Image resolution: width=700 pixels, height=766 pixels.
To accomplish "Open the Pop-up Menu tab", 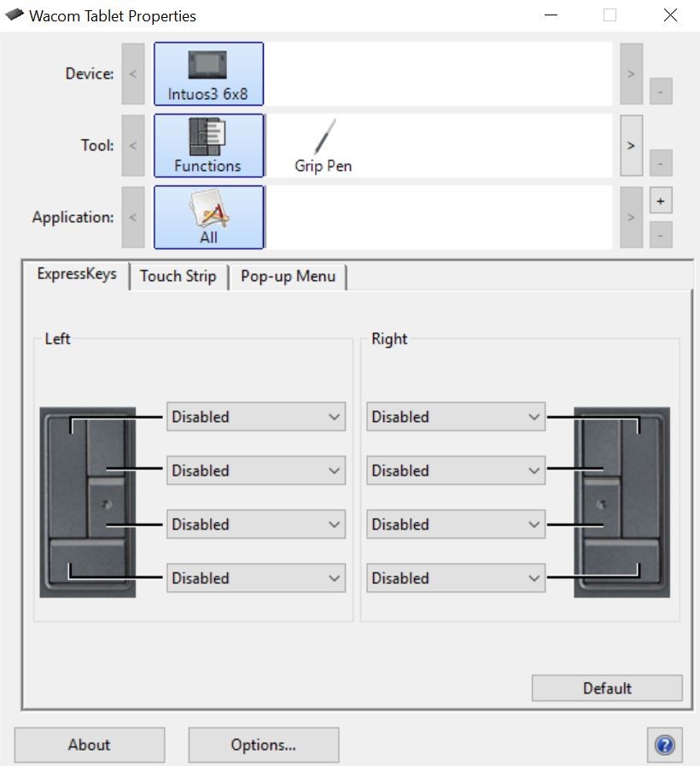I will click(x=288, y=277).
